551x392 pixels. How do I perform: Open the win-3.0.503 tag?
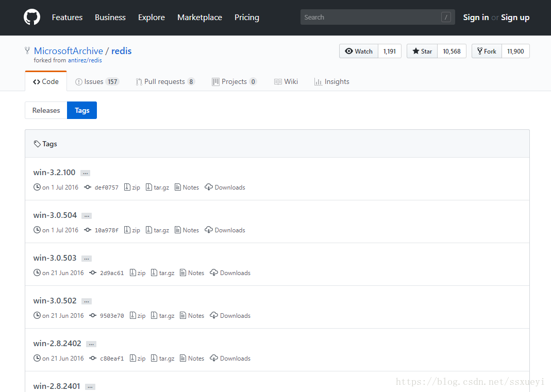pos(55,258)
